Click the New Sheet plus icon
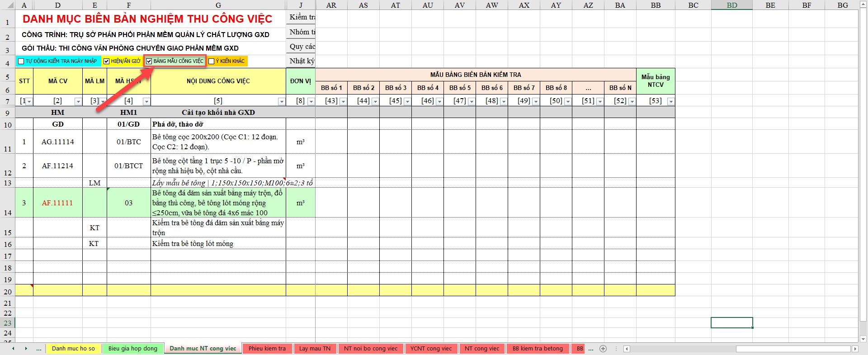Image resolution: width=868 pixels, height=355 pixels. coord(603,349)
